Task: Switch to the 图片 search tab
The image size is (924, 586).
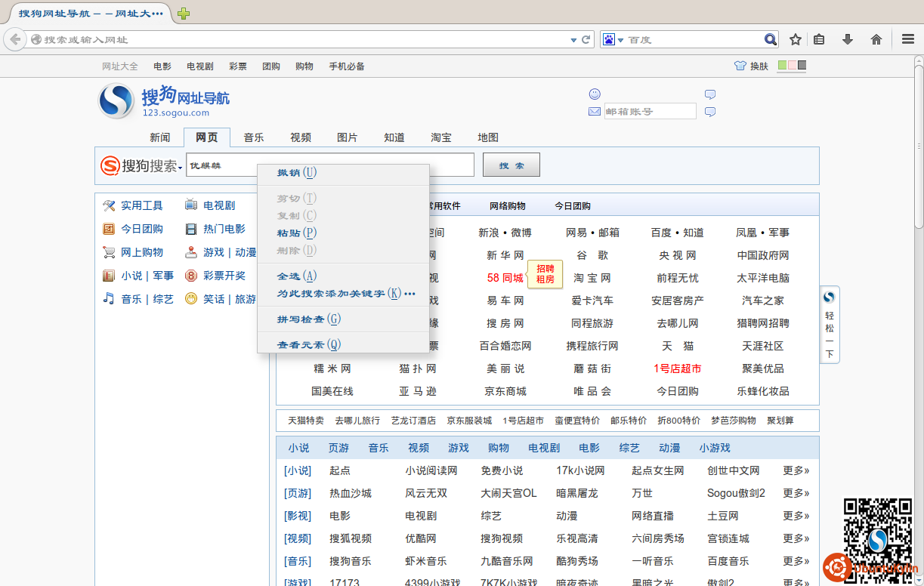Action: 348,137
